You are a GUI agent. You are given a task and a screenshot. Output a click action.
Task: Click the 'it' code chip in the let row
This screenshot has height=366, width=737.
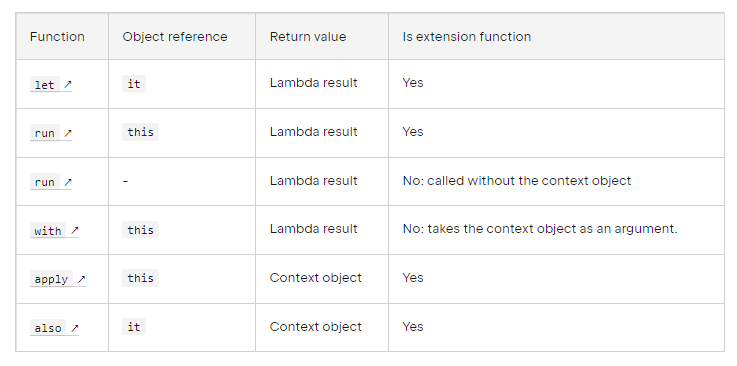click(x=134, y=84)
